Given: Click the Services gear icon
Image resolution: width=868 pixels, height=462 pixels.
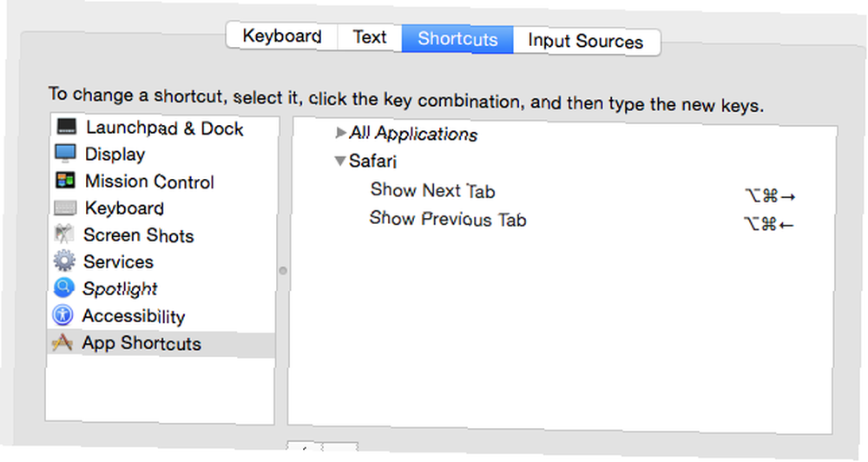Looking at the screenshot, I should [64, 261].
